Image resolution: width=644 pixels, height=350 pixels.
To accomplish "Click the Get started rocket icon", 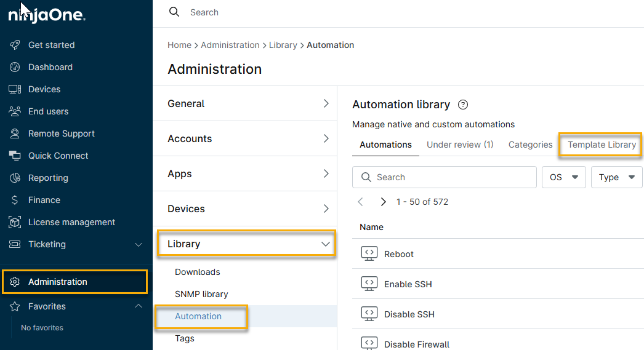I will click(15, 45).
